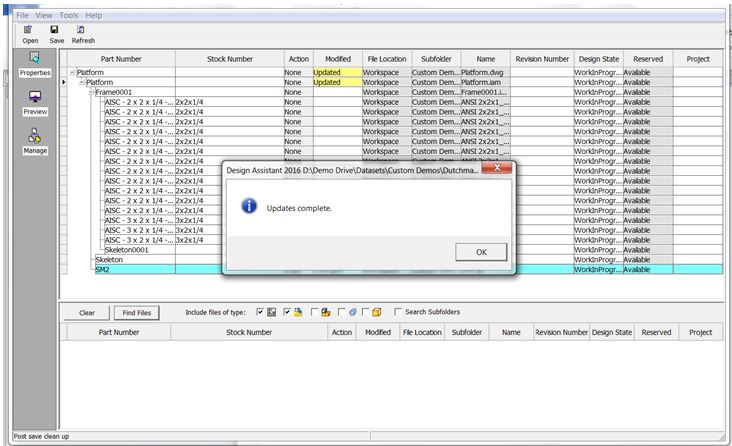Open the Help menu

[x=93, y=15]
